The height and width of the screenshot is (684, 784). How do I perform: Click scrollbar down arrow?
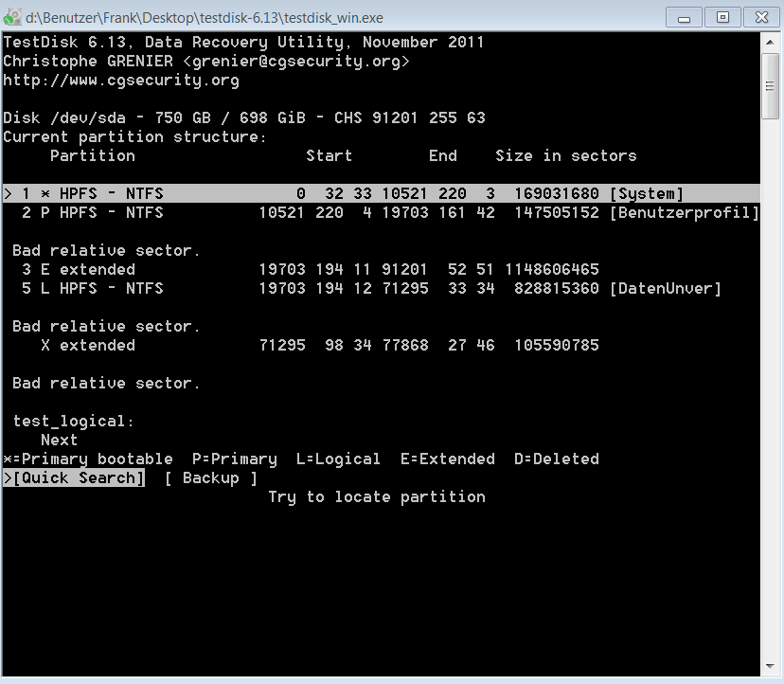[770, 666]
